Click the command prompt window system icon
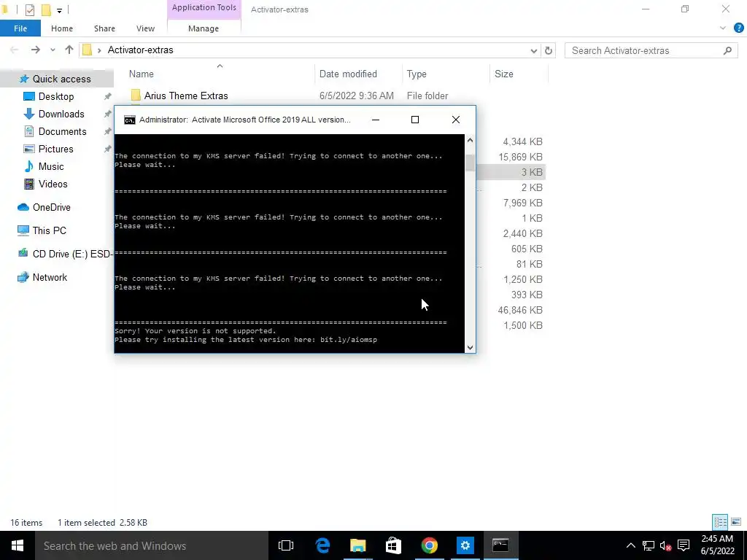This screenshot has height=560, width=747. pyautogui.click(x=129, y=120)
